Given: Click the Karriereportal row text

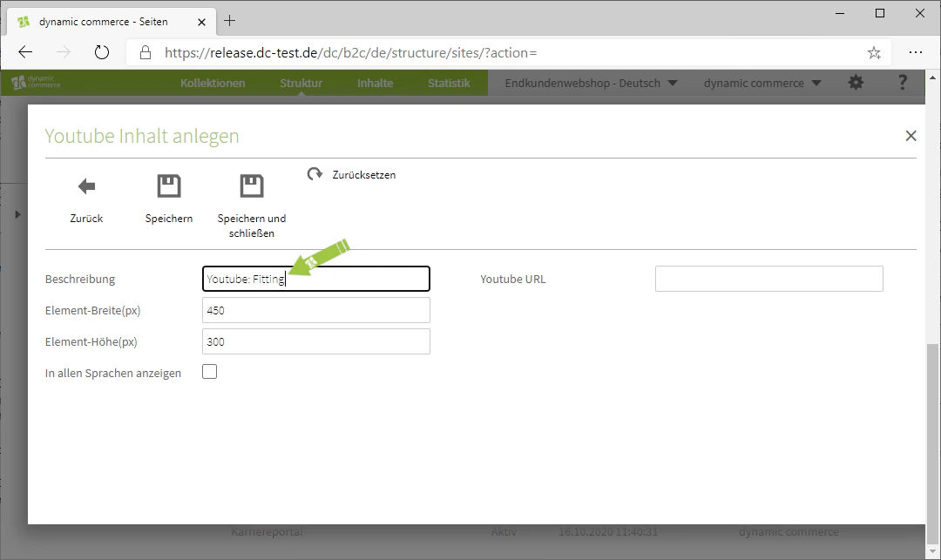Looking at the screenshot, I should [267, 532].
